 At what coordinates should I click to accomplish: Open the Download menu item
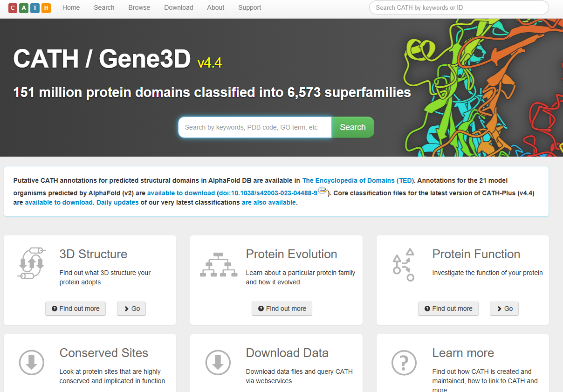coord(179,7)
